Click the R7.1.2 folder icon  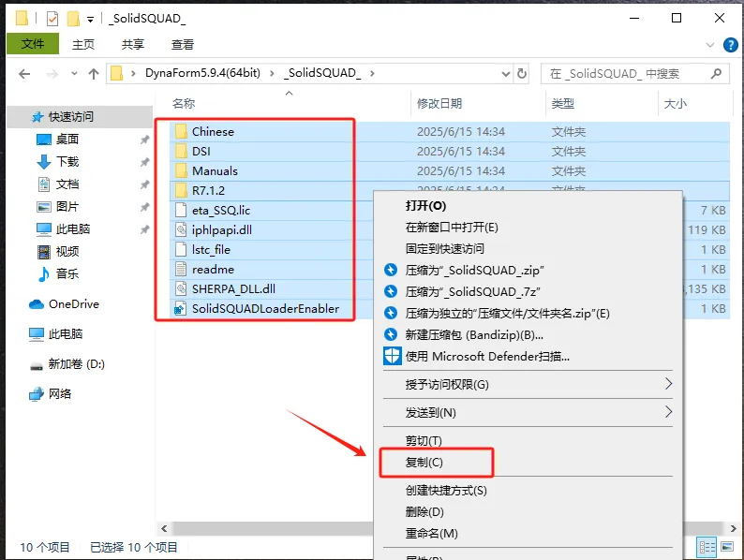pyautogui.click(x=181, y=191)
